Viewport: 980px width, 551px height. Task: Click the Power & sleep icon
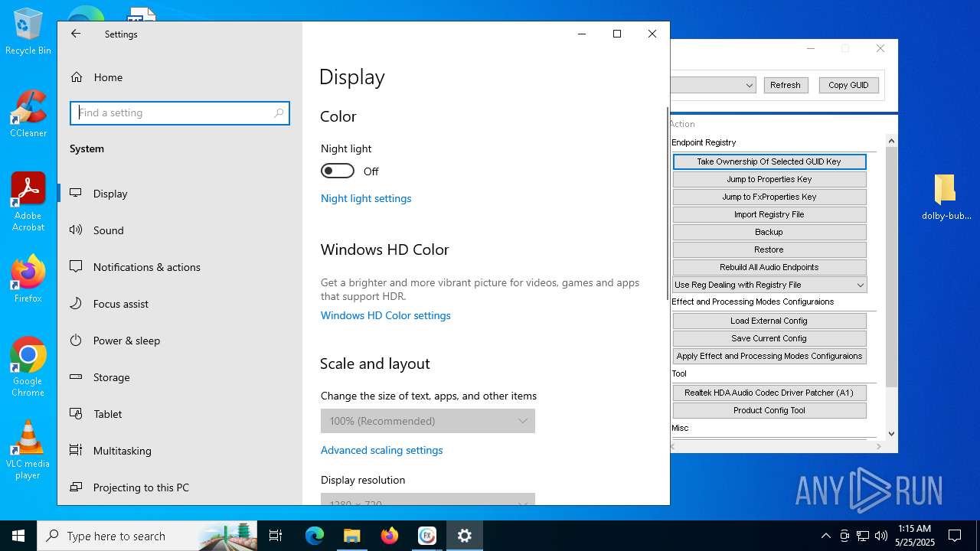[x=76, y=341]
